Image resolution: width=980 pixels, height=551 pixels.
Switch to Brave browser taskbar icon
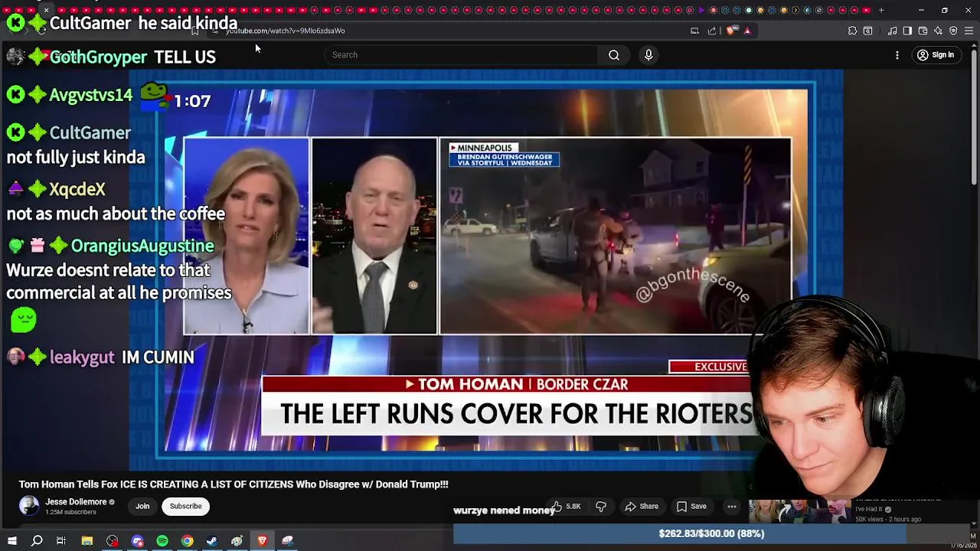coord(262,541)
